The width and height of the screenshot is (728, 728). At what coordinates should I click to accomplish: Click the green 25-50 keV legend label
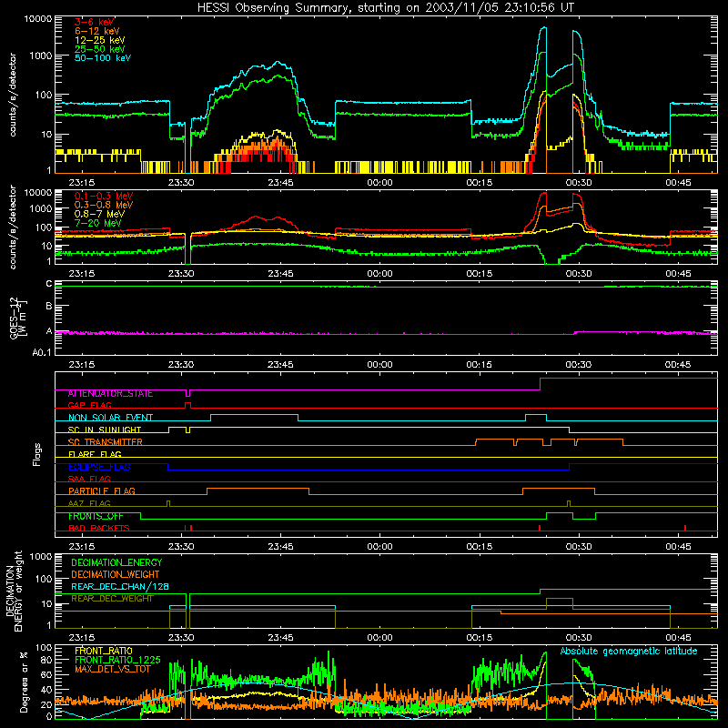click(x=100, y=49)
